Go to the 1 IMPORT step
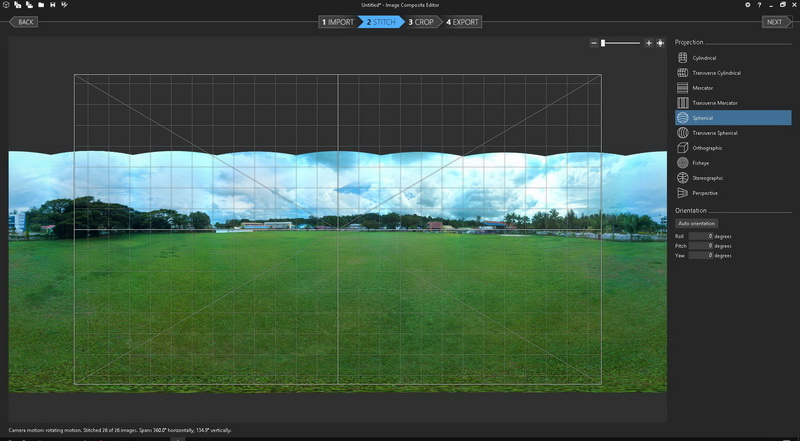This screenshot has height=441, width=800. click(x=338, y=22)
